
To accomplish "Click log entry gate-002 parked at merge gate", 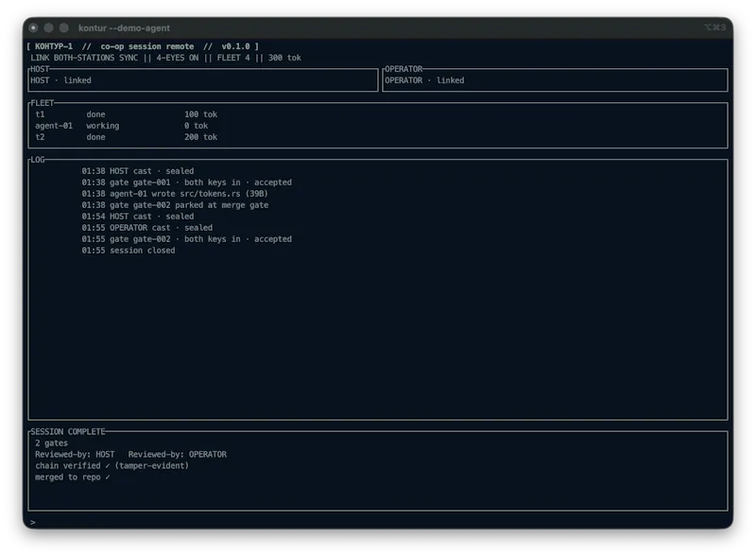I will point(175,205).
